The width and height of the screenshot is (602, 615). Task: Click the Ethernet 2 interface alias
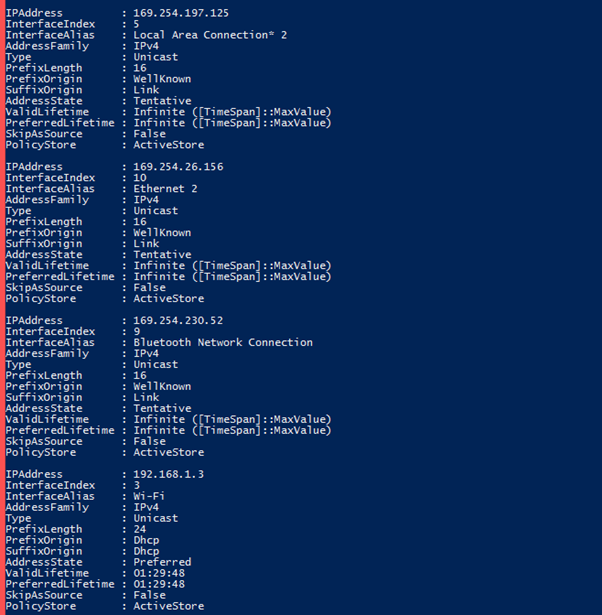[x=165, y=189]
